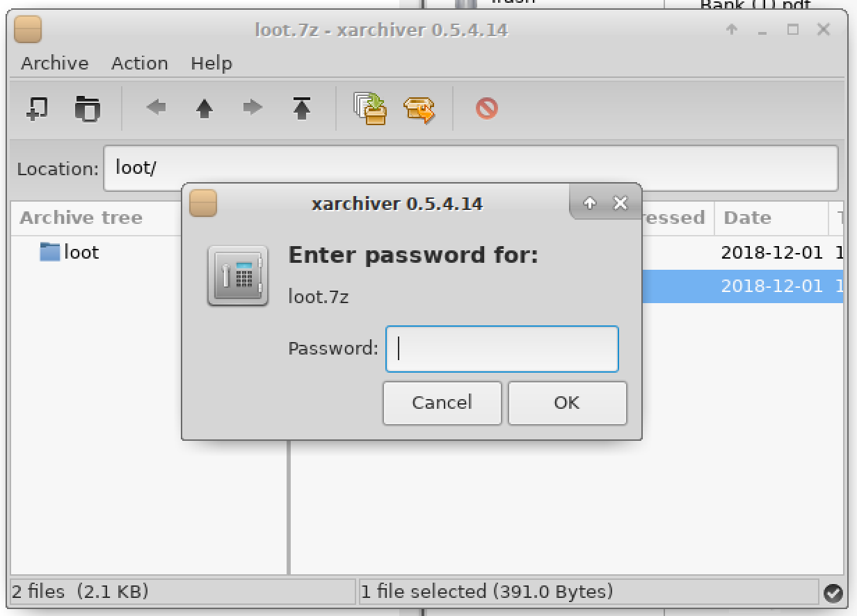Click the 'loot.7z' filename in dialog

click(x=319, y=297)
